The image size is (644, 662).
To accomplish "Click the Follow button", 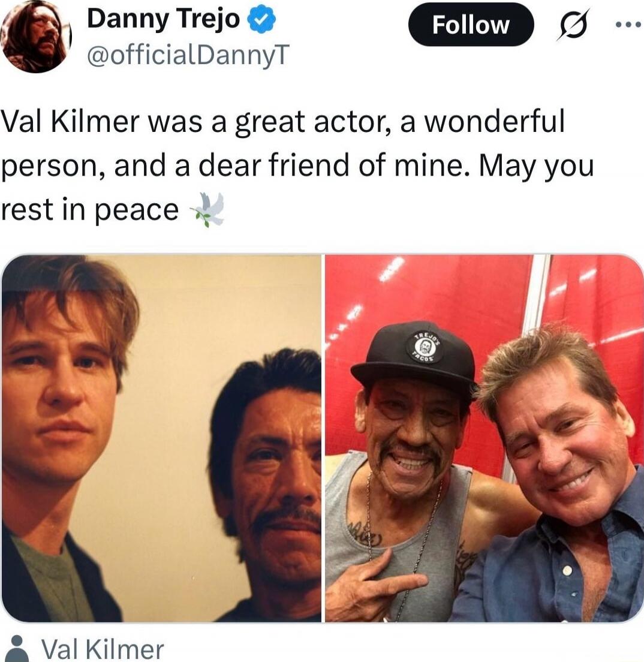I will (x=471, y=25).
